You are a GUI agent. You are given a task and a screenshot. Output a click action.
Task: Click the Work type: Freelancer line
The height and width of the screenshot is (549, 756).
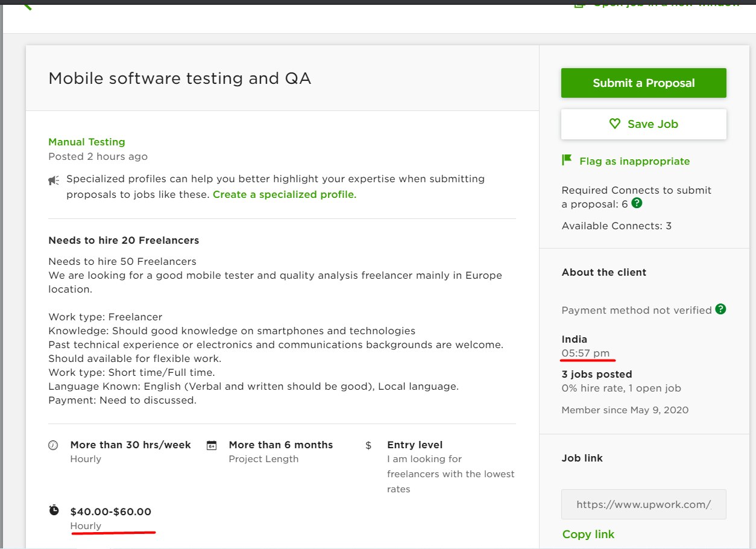tap(106, 317)
